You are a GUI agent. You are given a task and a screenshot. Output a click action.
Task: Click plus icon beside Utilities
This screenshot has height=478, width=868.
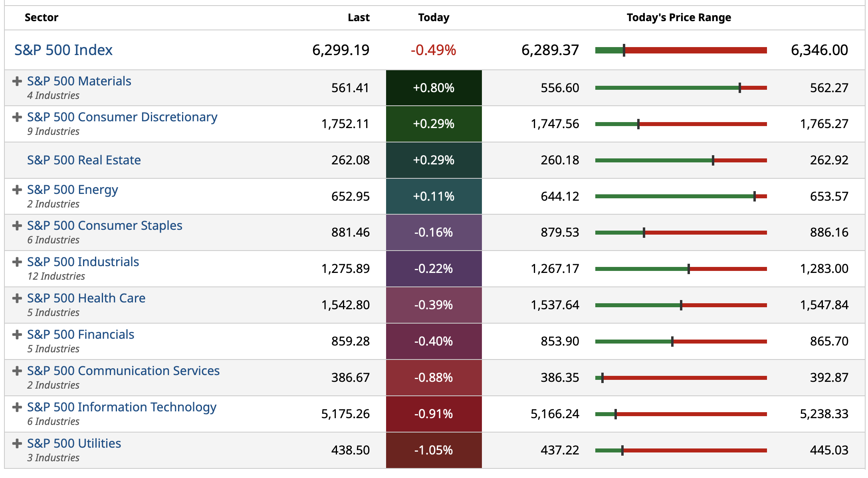17,444
